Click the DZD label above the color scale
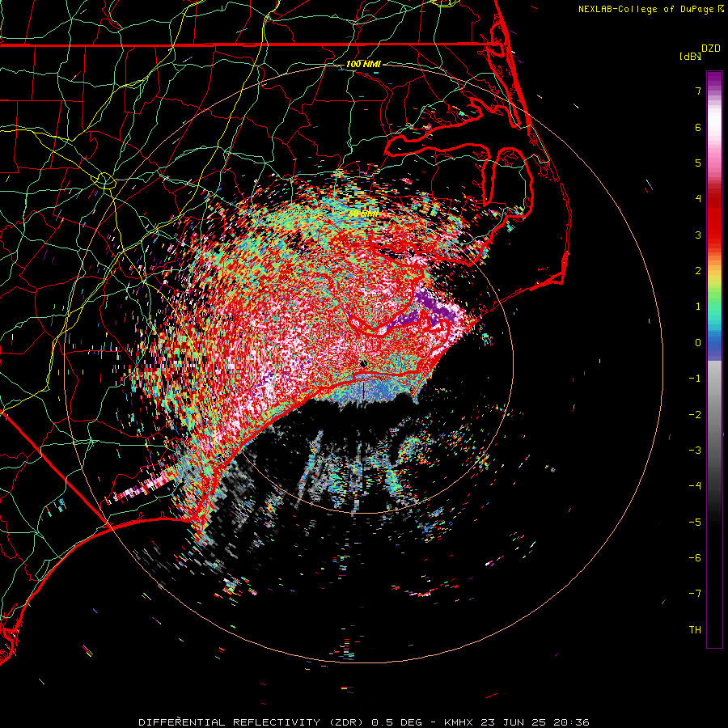Image resolution: width=728 pixels, height=728 pixels. (x=710, y=49)
